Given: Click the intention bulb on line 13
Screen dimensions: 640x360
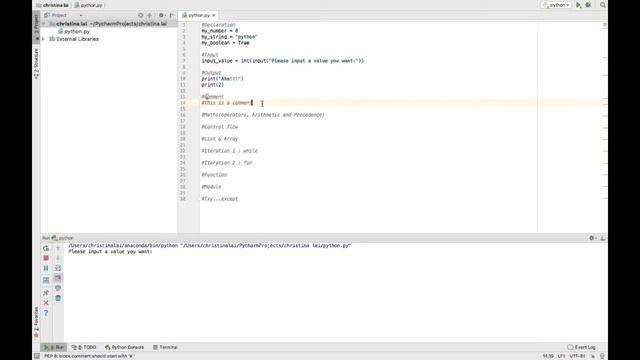Looking at the screenshot, I should click(x=207, y=97).
